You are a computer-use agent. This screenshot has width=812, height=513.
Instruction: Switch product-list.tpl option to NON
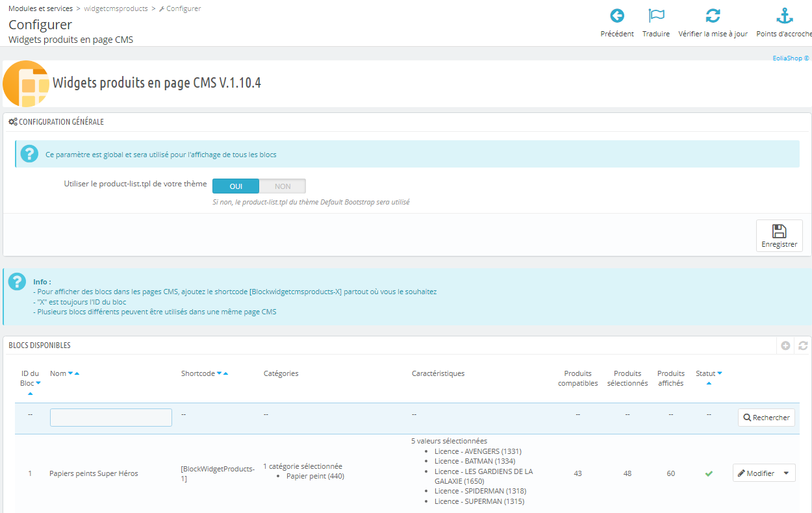pos(283,186)
